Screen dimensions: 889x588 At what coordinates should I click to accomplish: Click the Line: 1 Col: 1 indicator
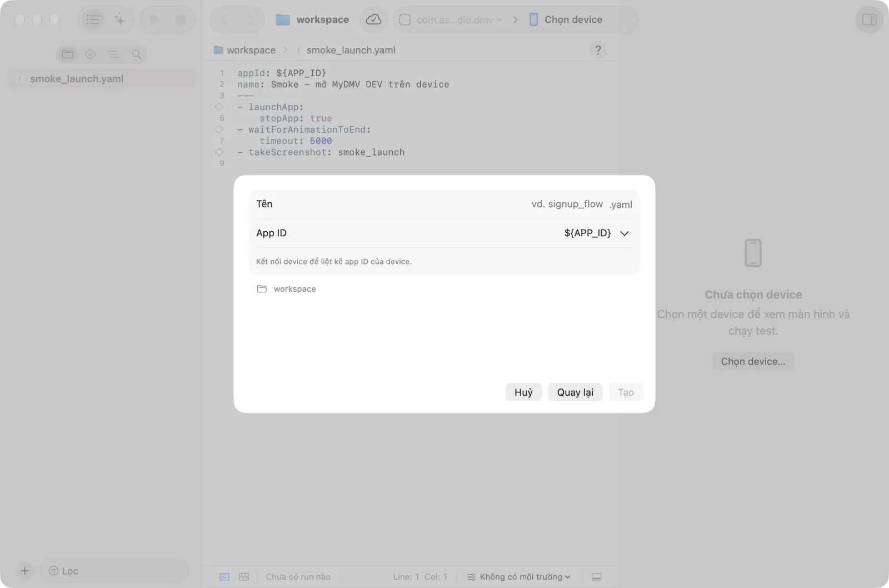point(420,577)
